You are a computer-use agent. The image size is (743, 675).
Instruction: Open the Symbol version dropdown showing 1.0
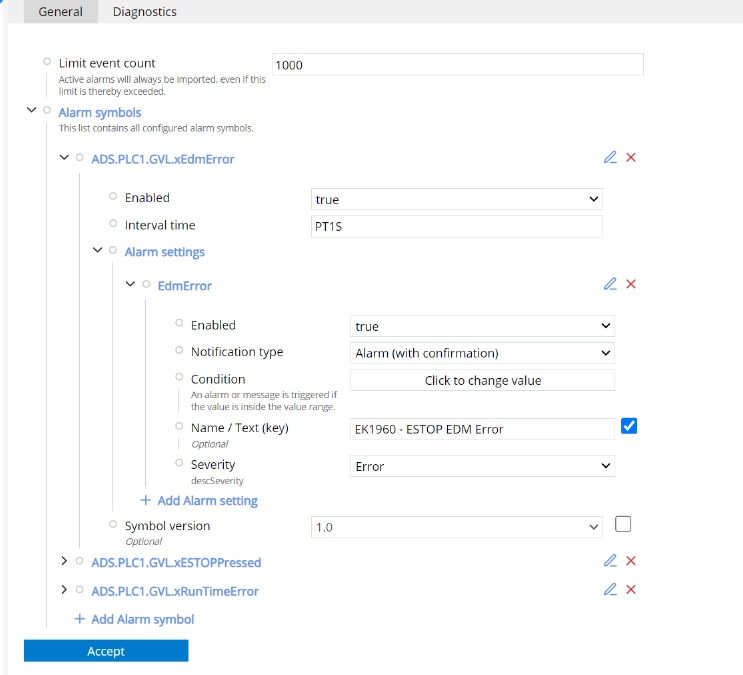(x=457, y=527)
